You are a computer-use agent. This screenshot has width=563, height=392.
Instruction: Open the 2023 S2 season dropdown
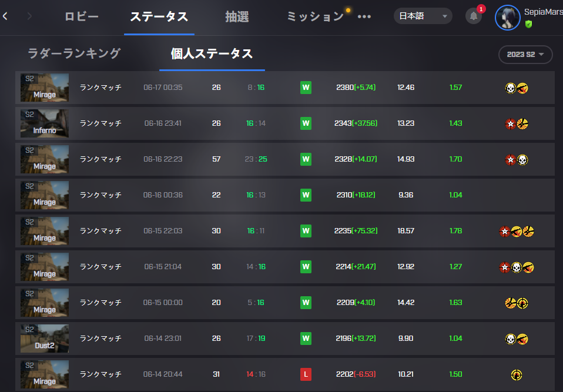pos(525,55)
